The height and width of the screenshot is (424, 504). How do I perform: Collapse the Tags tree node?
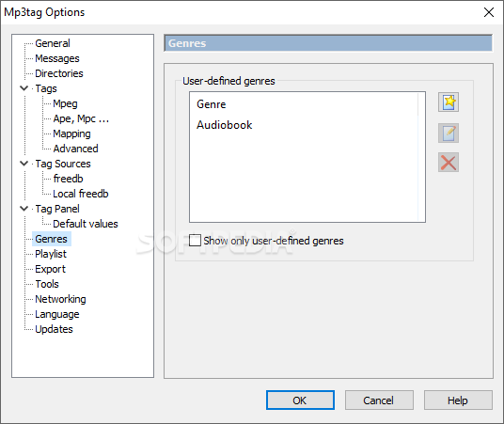(x=24, y=88)
